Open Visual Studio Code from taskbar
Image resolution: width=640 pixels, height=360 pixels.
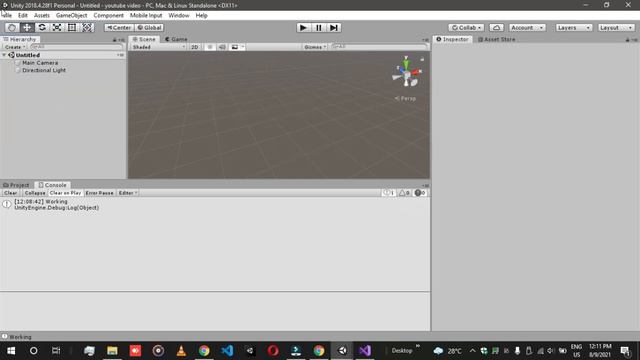(x=227, y=351)
